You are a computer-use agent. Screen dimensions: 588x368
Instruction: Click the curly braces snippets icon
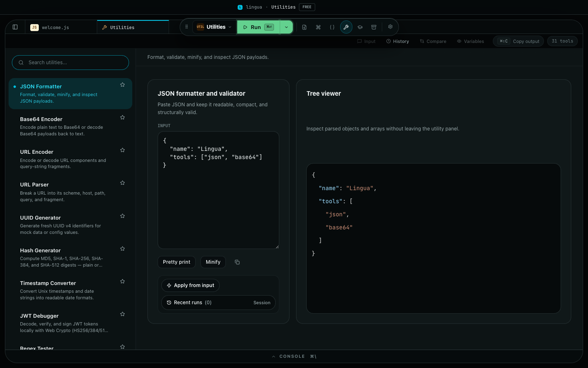point(332,27)
